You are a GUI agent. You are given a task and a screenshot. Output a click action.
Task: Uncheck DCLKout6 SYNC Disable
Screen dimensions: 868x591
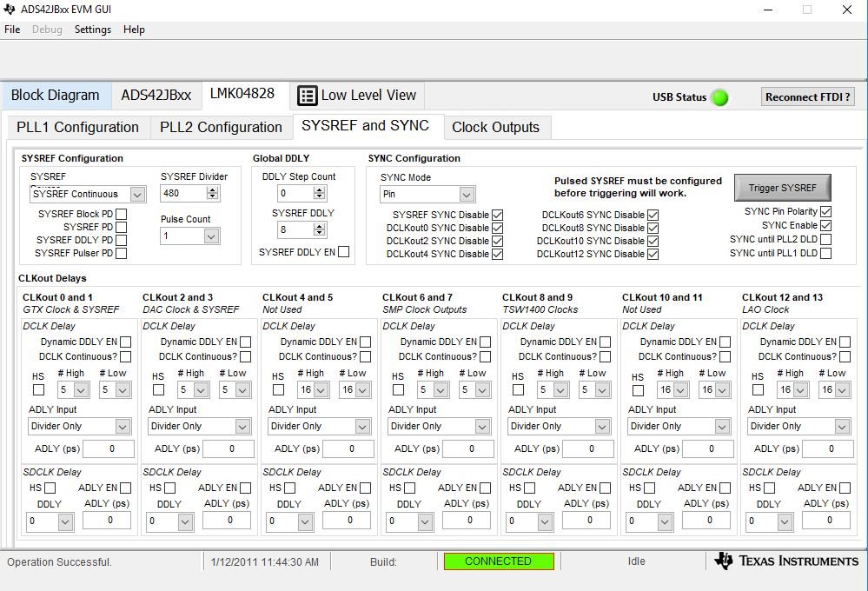[x=653, y=215]
